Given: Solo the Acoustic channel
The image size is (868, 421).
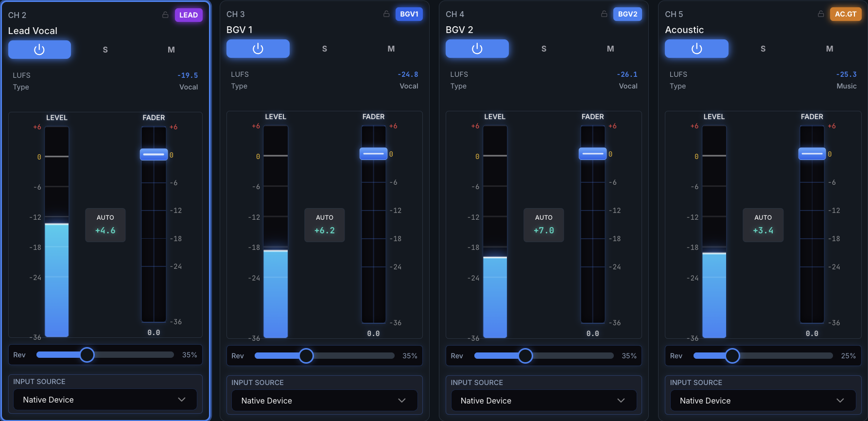Looking at the screenshot, I should click(x=763, y=49).
